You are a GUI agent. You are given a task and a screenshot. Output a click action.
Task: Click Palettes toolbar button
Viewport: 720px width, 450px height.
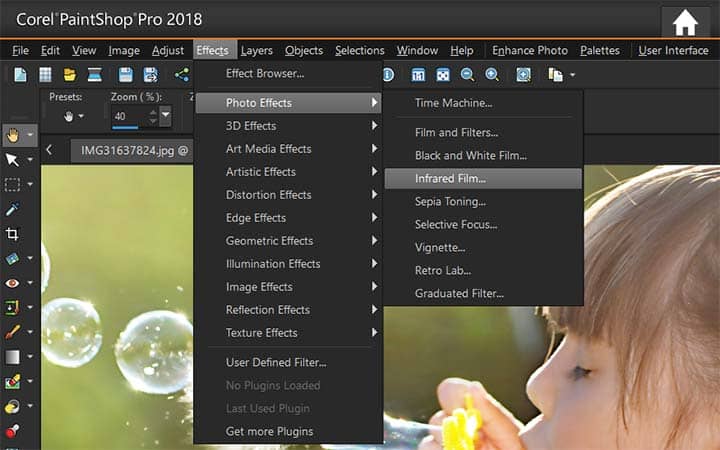pos(600,51)
